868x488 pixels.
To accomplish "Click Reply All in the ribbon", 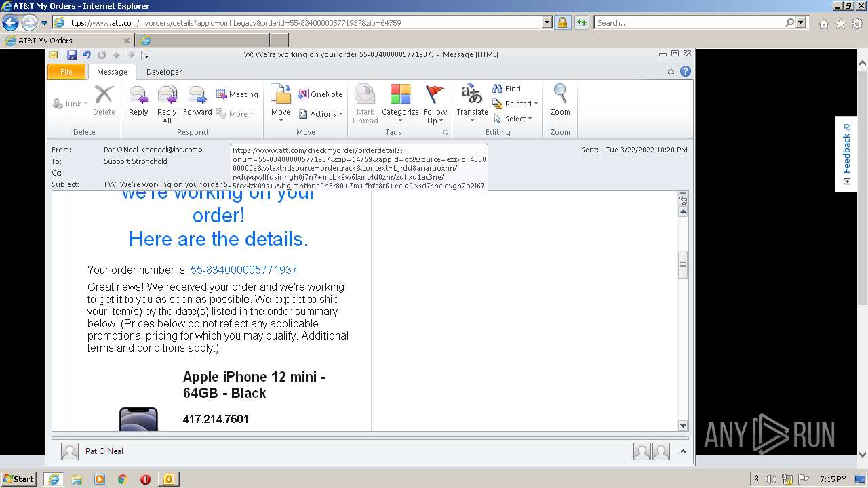I will pyautogui.click(x=167, y=105).
